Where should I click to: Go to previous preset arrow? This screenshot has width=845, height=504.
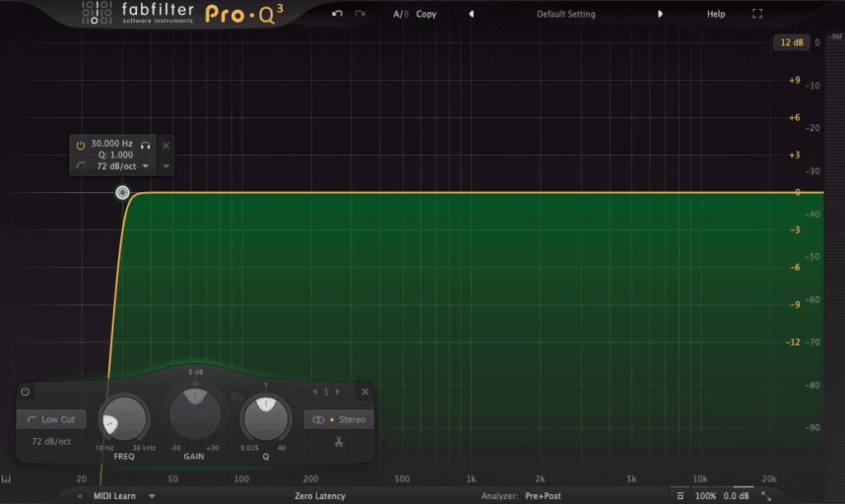coord(471,14)
